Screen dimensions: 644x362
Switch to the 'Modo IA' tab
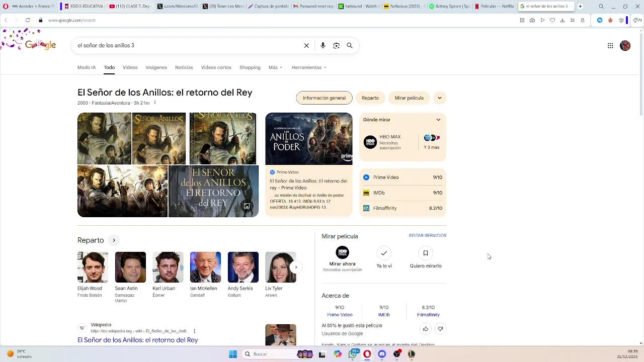[x=87, y=67]
